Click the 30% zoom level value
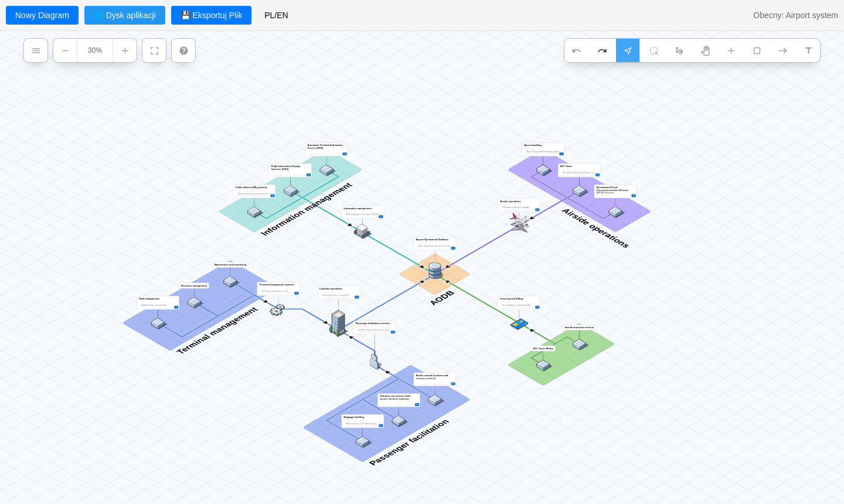This screenshot has width=844, height=504. pos(95,50)
